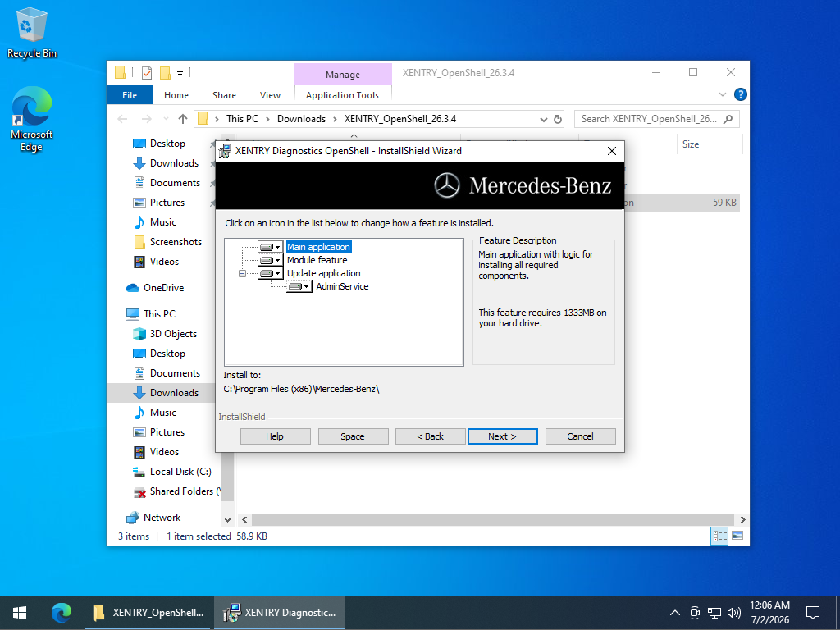The width and height of the screenshot is (840, 630).
Task: Go back with the < Back button
Action: pyautogui.click(x=430, y=436)
